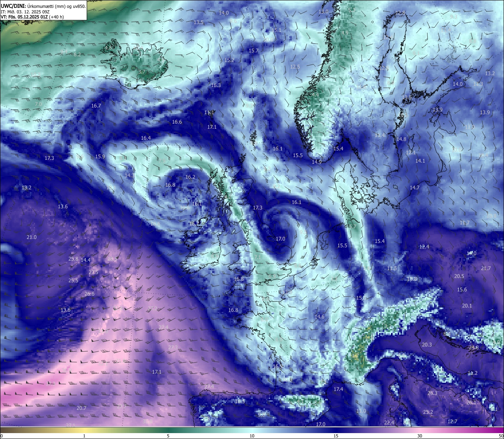
Task: Click the 5 tick label on the color scale
Action: pos(168,436)
